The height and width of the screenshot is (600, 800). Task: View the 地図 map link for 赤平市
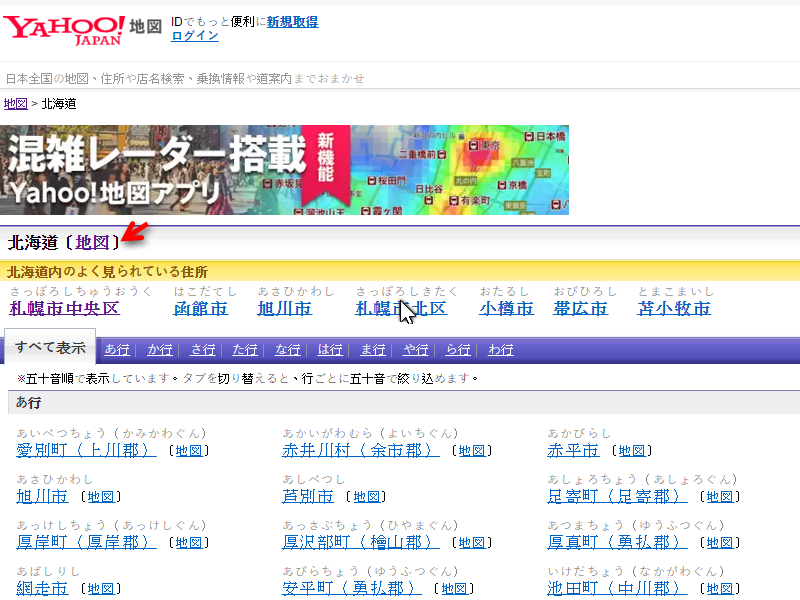point(632,451)
